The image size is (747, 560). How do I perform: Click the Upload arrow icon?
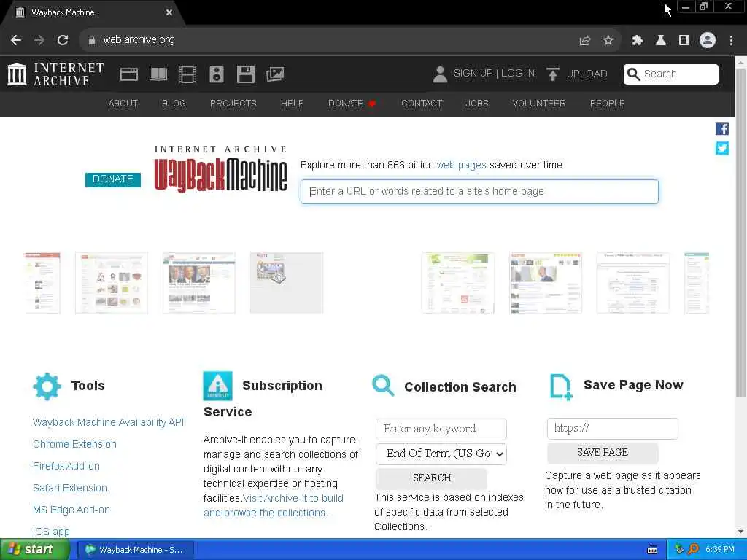[553, 74]
